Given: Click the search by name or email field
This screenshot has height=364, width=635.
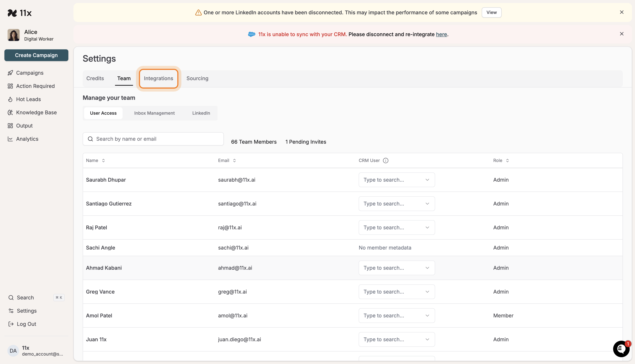Looking at the screenshot, I should [153, 139].
